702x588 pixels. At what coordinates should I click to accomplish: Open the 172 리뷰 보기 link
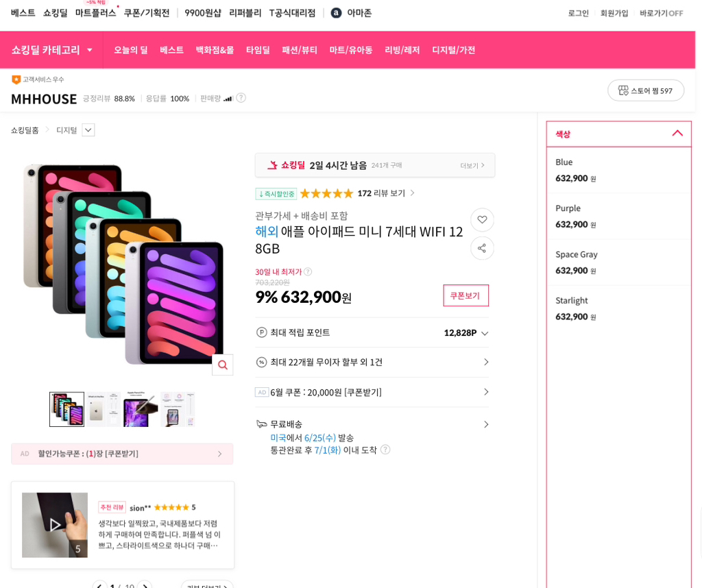pyautogui.click(x=381, y=193)
